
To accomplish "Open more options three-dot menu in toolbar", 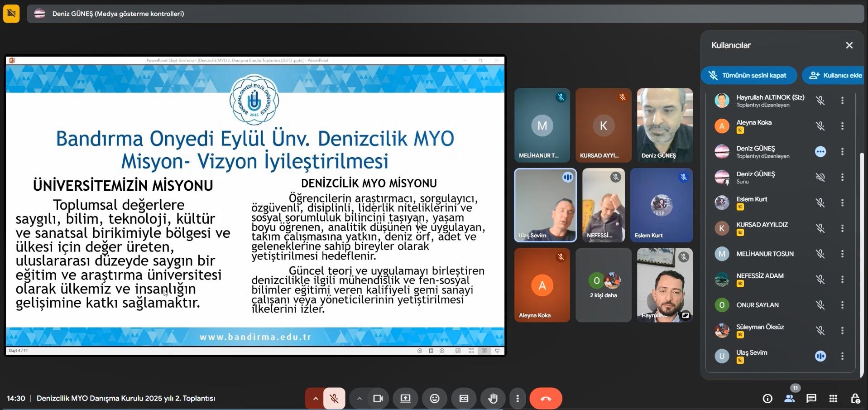I will (x=518, y=398).
